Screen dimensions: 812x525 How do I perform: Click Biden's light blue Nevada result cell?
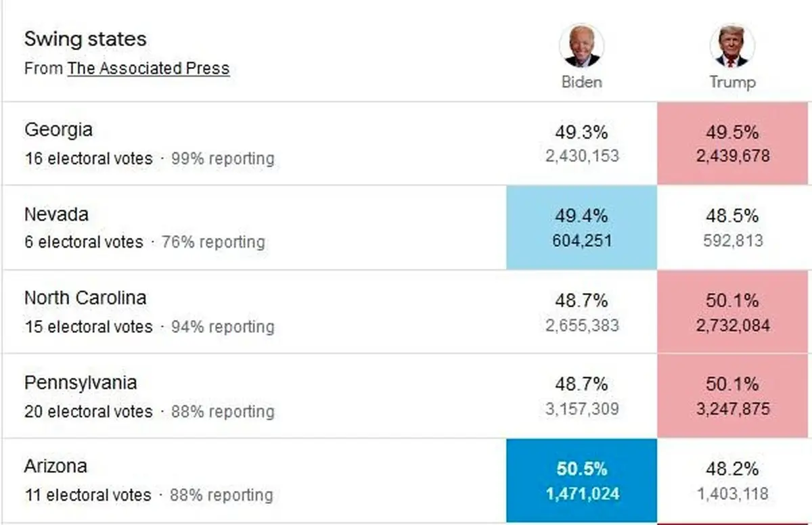coord(581,228)
